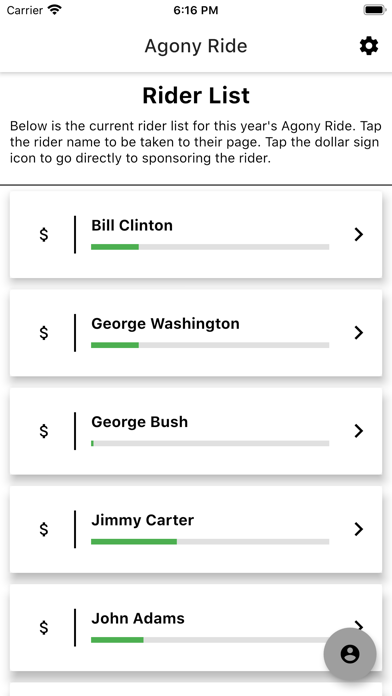Open Jimmy Carter via right chevron
The image size is (392, 696).
click(359, 529)
